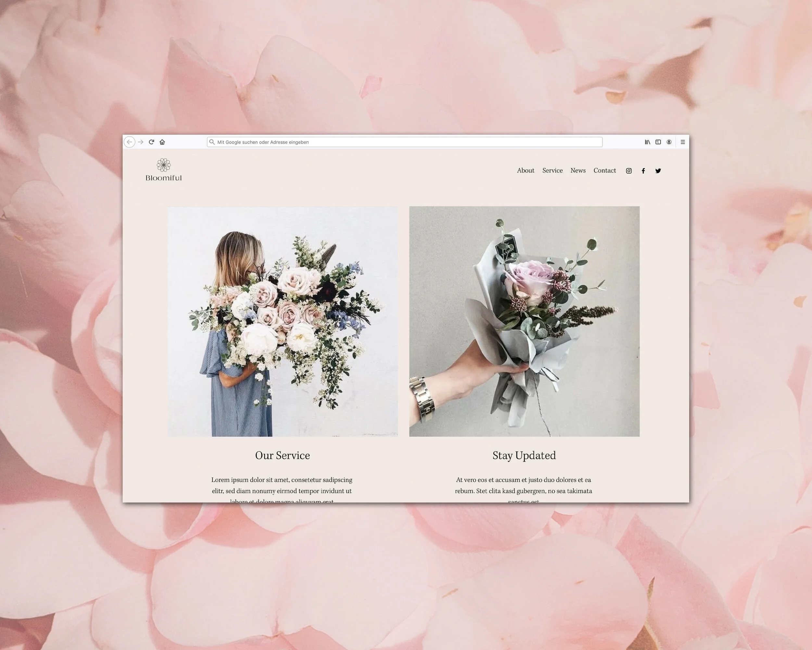Image resolution: width=812 pixels, height=650 pixels.
Task: Click the woman holding bouquet image
Action: [283, 321]
